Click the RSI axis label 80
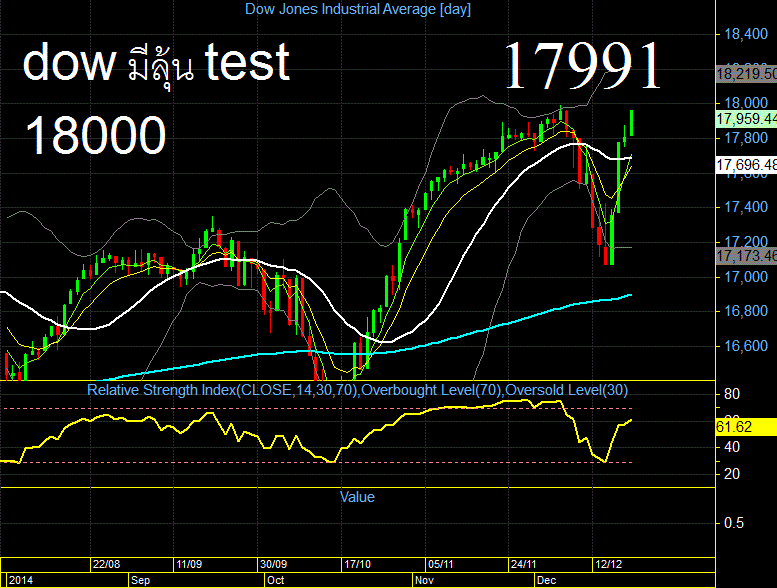 732,394
